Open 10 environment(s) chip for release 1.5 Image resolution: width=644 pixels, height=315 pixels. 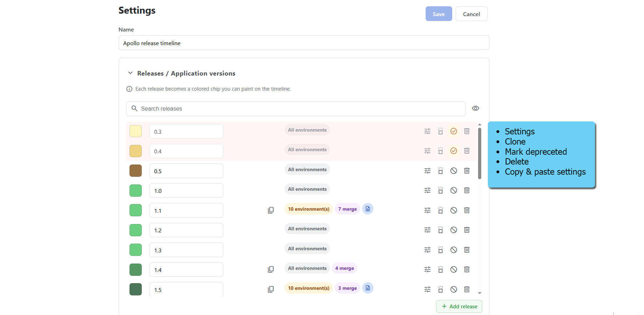pyautogui.click(x=309, y=288)
